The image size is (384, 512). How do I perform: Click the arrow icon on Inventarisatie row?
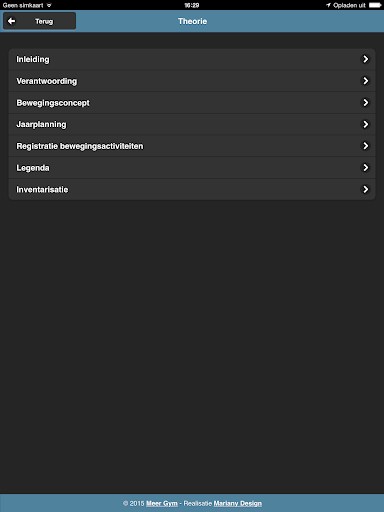coord(366,189)
